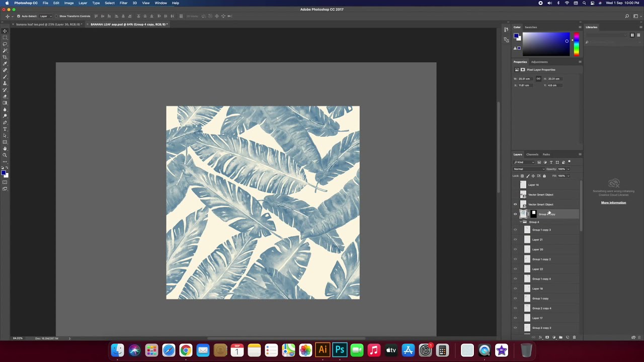644x362 pixels.
Task: Hide the Group 4 copy layer
Action: (x=515, y=214)
